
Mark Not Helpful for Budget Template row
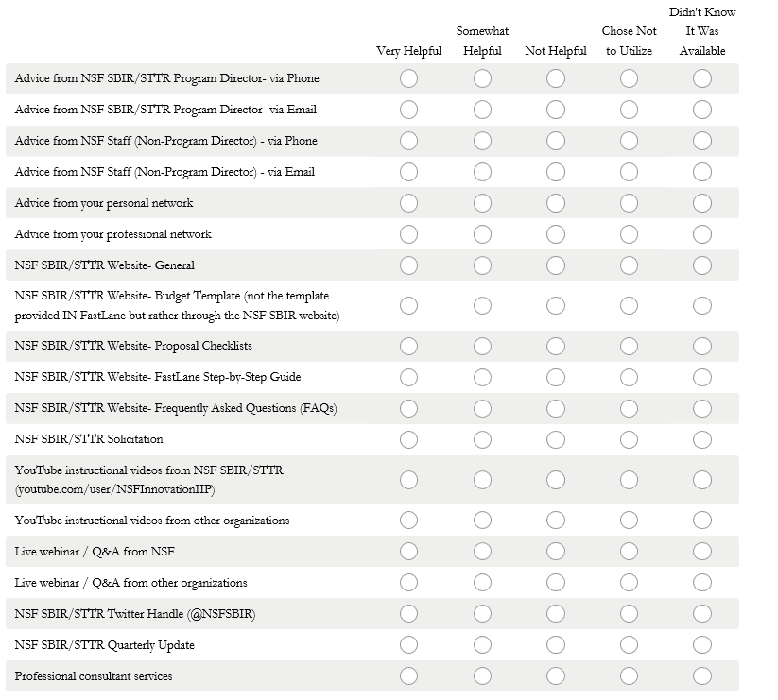click(556, 305)
